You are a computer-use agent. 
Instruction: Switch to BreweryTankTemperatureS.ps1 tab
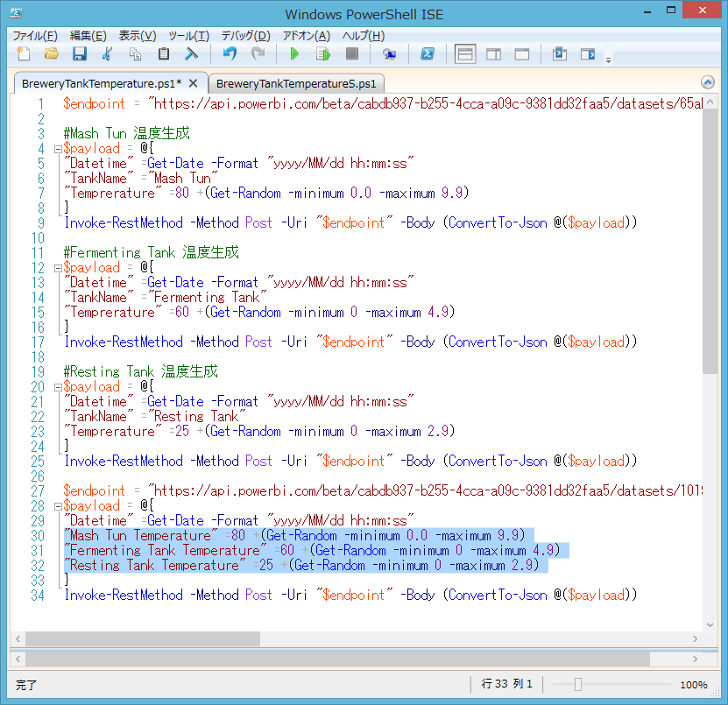(296, 83)
